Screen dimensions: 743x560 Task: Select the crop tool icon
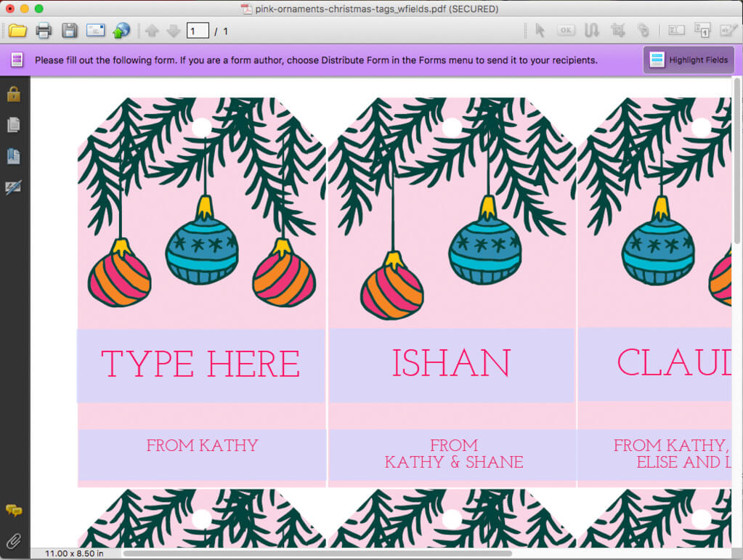pyautogui.click(x=618, y=31)
